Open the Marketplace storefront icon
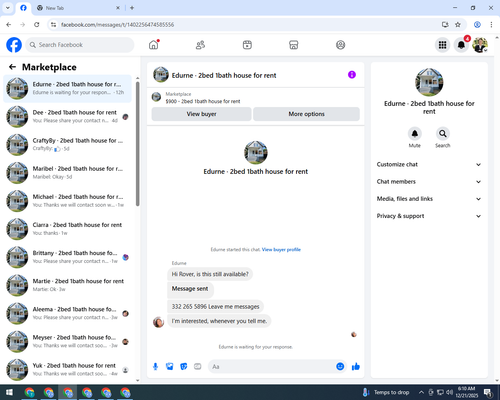 coord(294,45)
